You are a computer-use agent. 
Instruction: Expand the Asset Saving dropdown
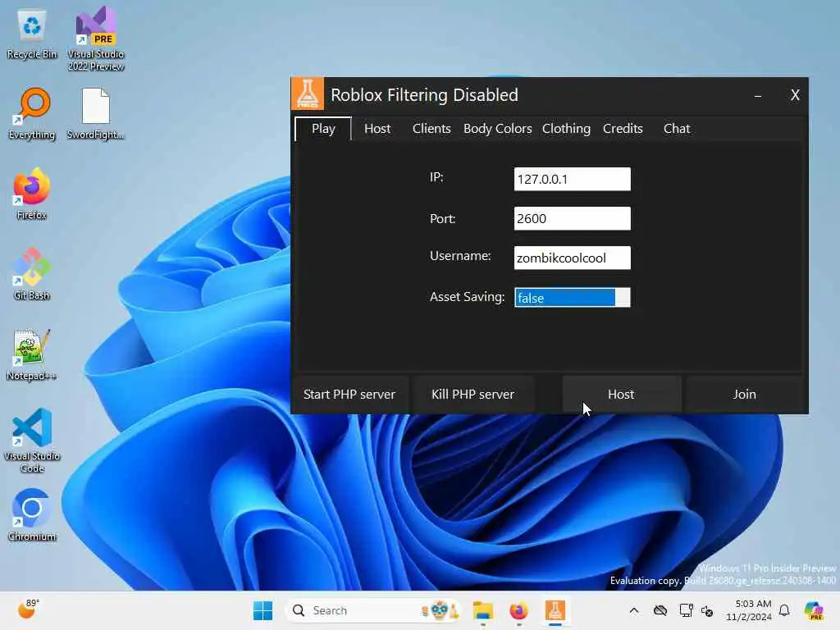572,297
